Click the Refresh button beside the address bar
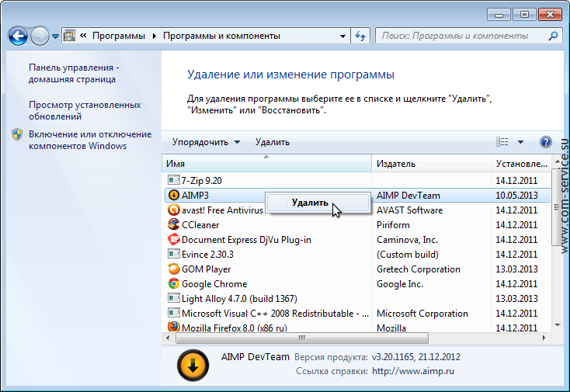The height and width of the screenshot is (392, 570). pyautogui.click(x=360, y=36)
